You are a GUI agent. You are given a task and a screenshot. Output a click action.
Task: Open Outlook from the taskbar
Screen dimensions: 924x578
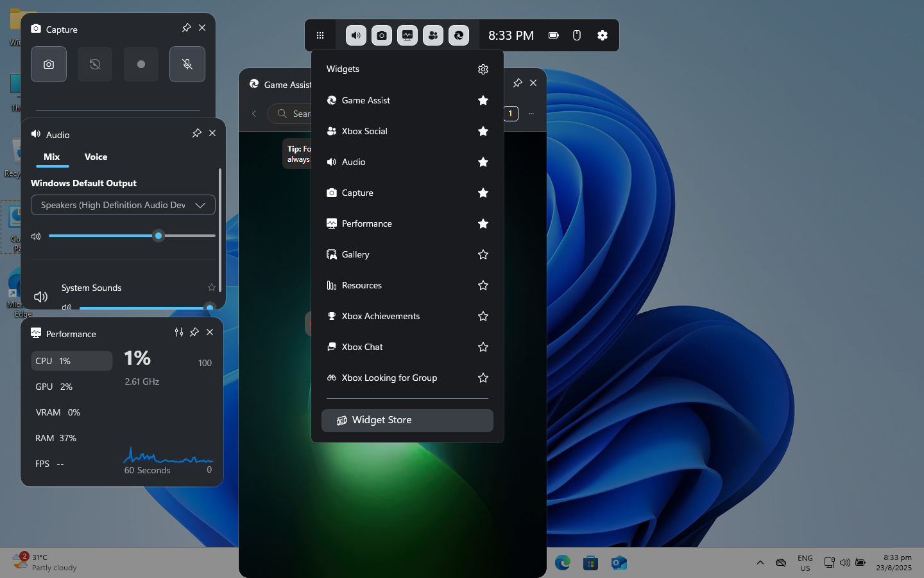[619, 563]
